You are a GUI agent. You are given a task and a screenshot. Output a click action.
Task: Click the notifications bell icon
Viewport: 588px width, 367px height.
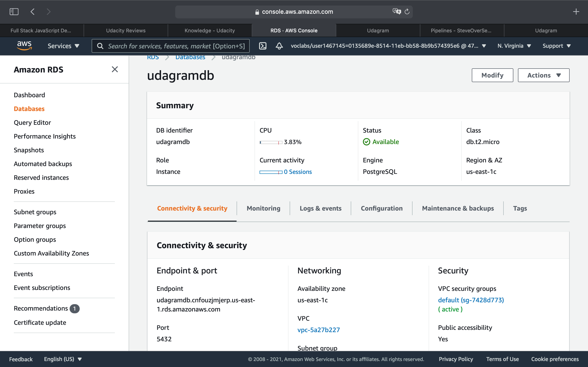coord(279,46)
